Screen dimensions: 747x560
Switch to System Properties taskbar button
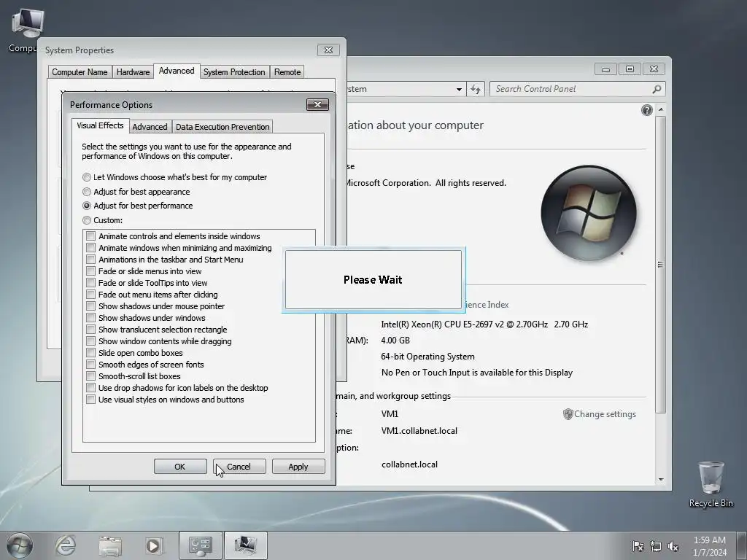coord(245,545)
